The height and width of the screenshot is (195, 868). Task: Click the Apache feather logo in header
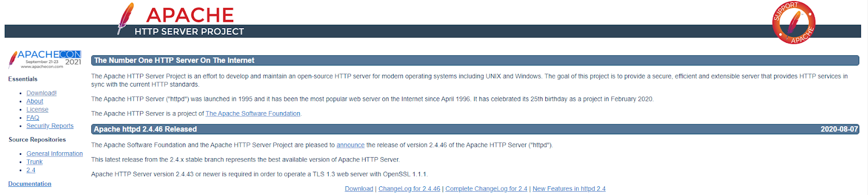pos(125,18)
